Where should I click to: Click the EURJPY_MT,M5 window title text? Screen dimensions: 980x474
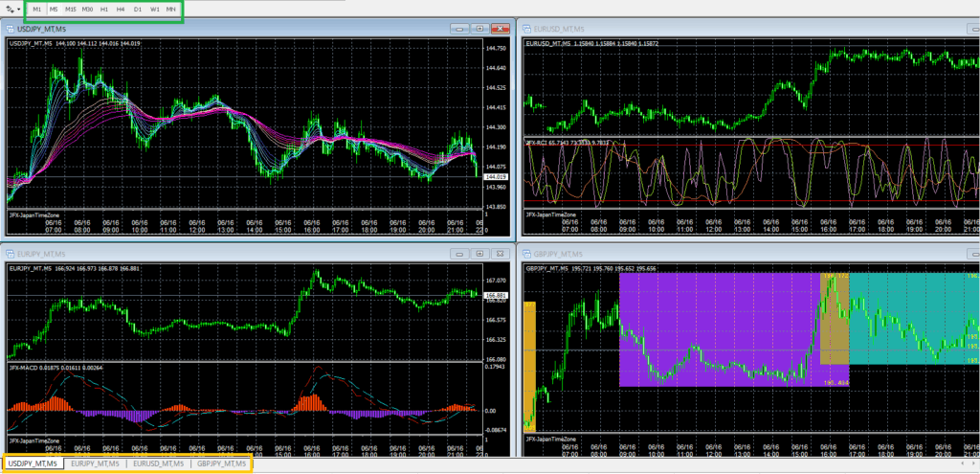(40, 253)
